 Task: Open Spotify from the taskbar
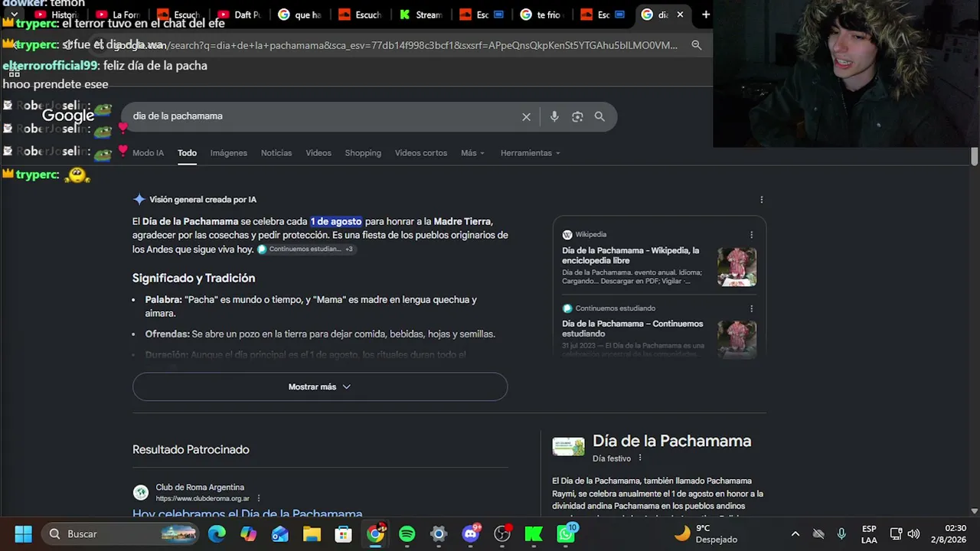(407, 533)
